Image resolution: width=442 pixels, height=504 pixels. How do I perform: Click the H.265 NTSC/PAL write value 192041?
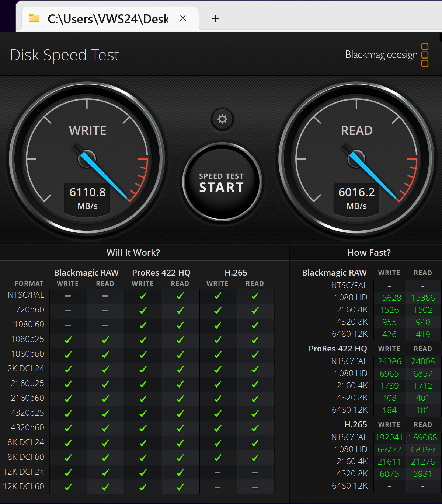pyautogui.click(x=389, y=437)
